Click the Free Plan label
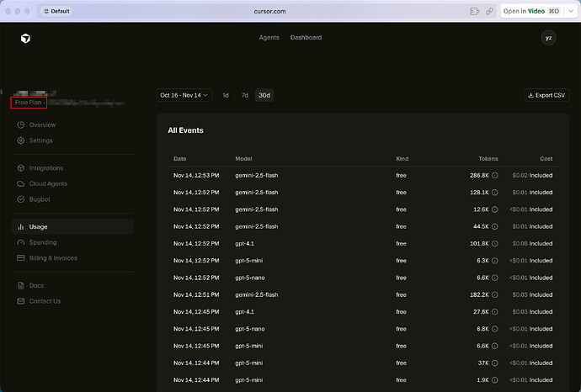This screenshot has width=581, height=392. (x=29, y=103)
